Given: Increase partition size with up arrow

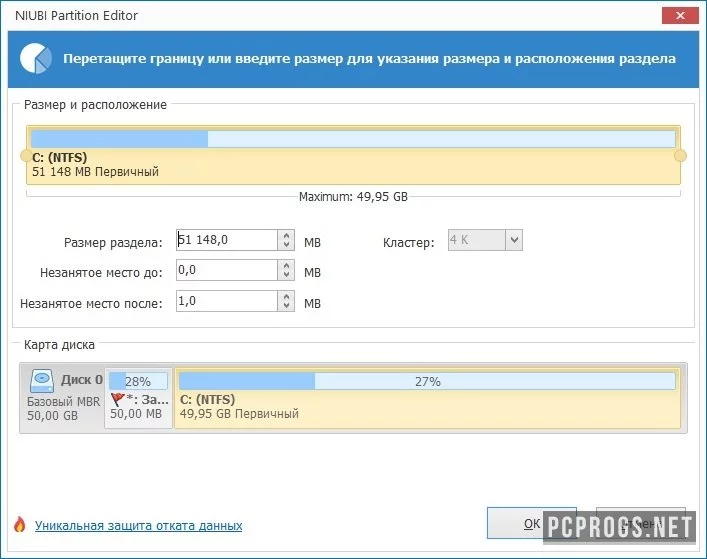Looking at the screenshot, I should (x=286, y=235).
